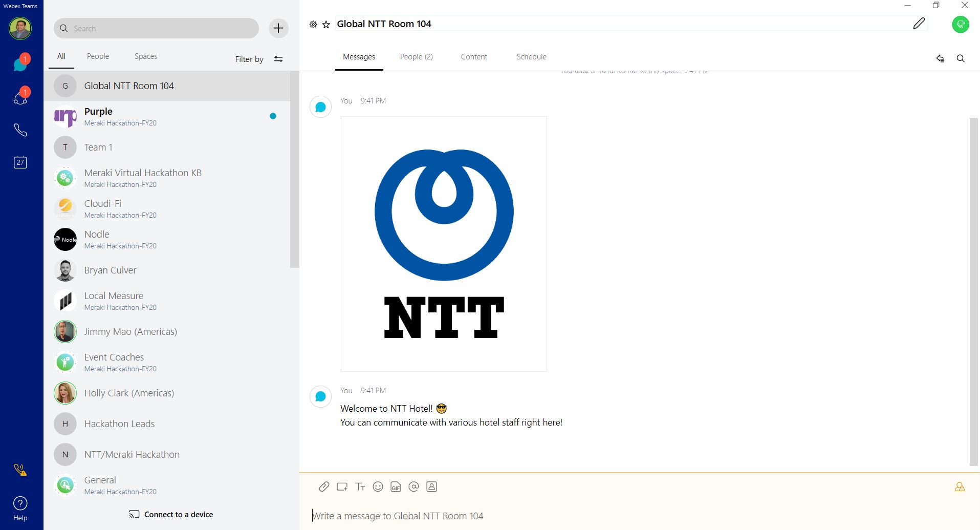Open the NTT logo image attachment
Viewport: 980px width, 530px height.
click(x=444, y=244)
